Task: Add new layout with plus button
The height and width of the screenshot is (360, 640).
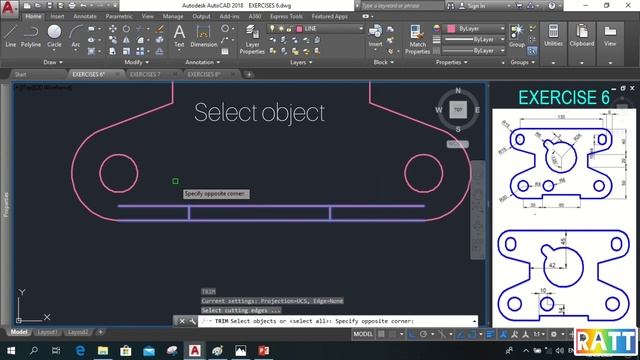Action: click(x=100, y=332)
